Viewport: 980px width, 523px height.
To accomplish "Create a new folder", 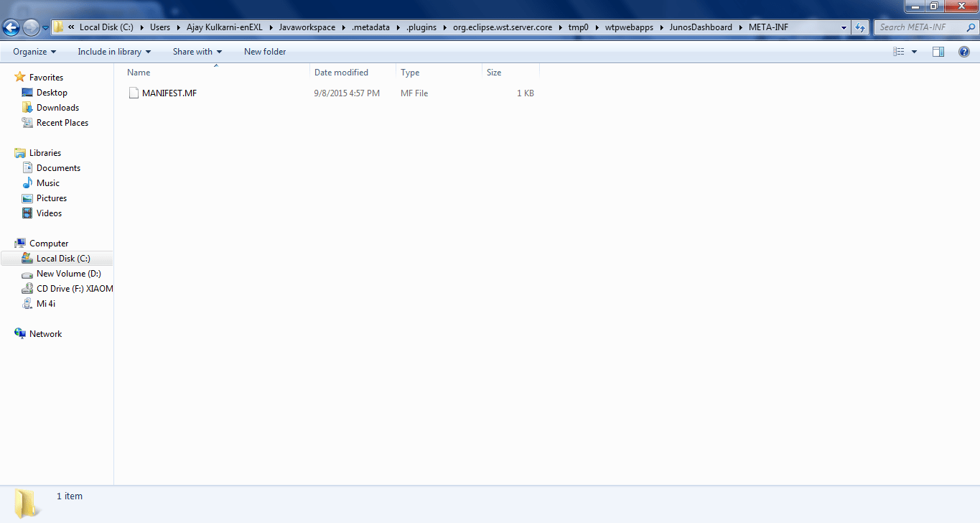I will 263,51.
